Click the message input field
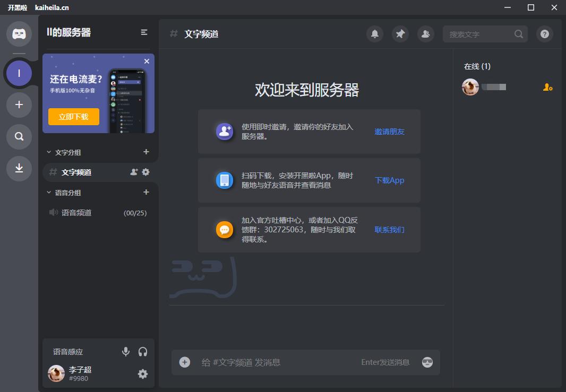 tap(276, 362)
